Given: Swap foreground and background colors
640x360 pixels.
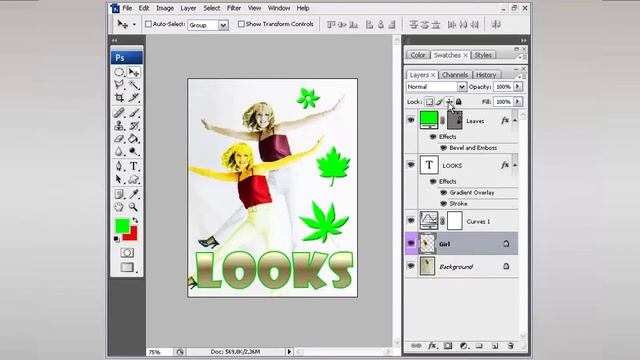Looking at the screenshot, I should click(135, 220).
